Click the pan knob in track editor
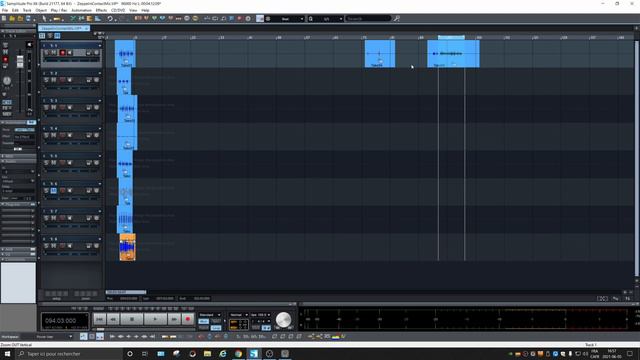 point(7,81)
